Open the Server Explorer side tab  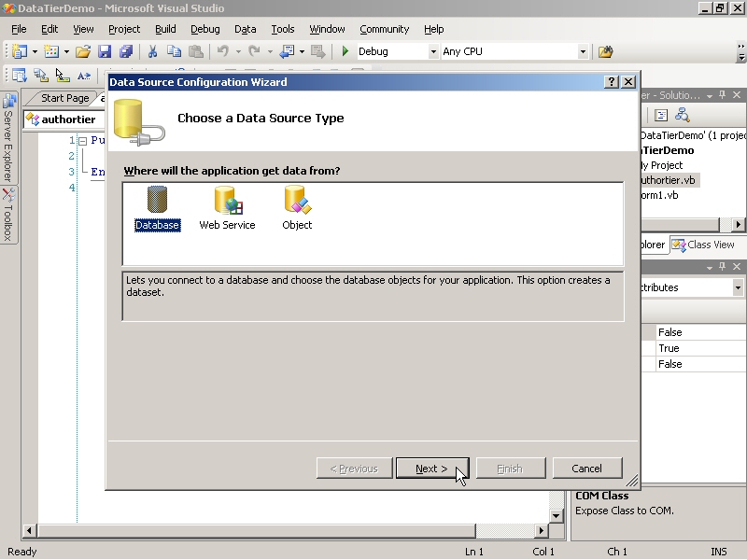tap(8, 139)
